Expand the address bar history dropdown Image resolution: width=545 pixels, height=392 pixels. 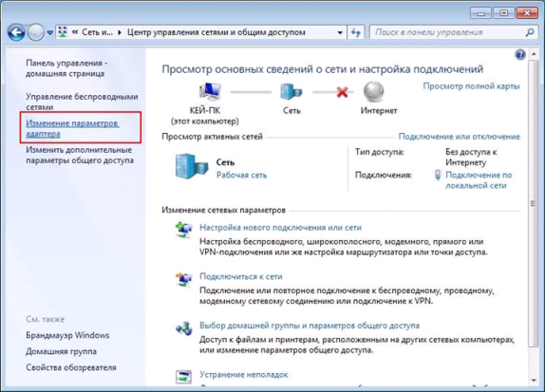pyautogui.click(x=340, y=32)
